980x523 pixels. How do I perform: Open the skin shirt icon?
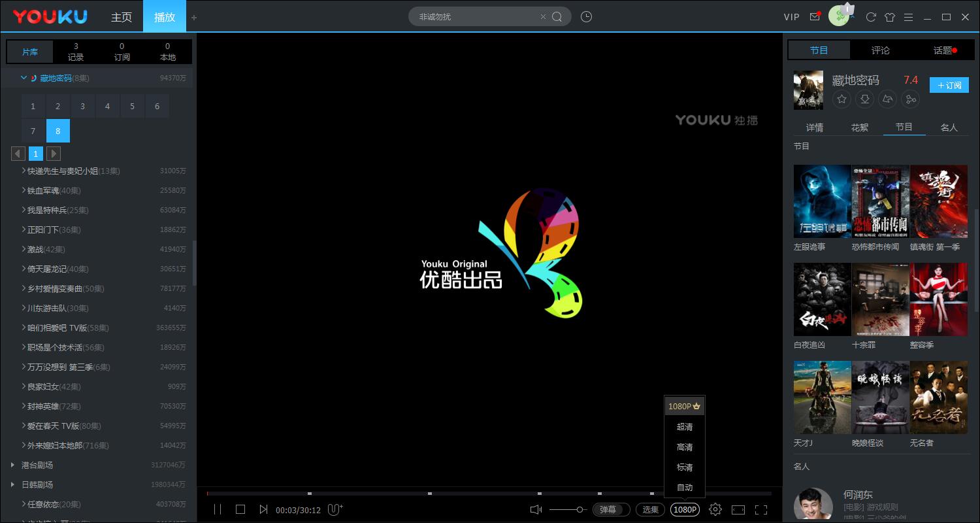[x=890, y=17]
